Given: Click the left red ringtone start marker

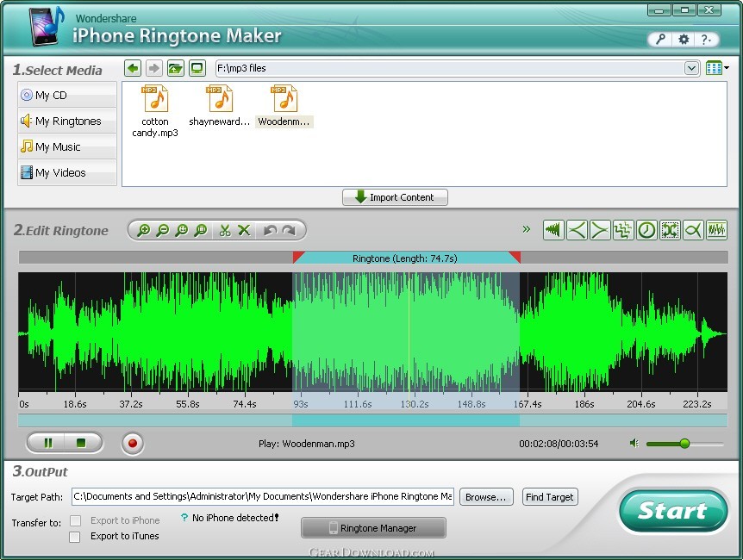Looking at the screenshot, I should (x=298, y=257).
